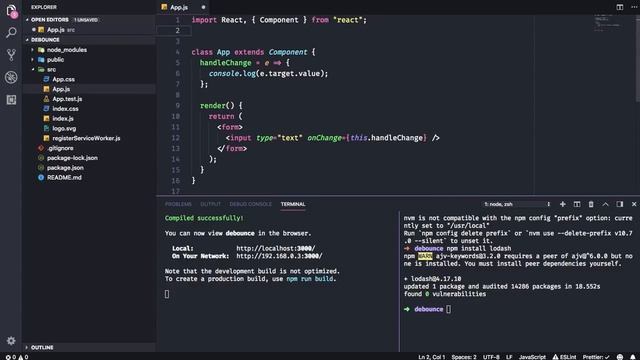640x360 pixels.
Task: Switch to the Output panel tab
Action: 210,204
